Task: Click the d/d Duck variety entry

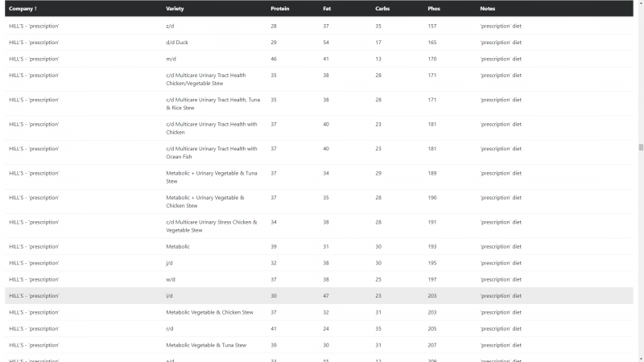Action: [x=176, y=43]
